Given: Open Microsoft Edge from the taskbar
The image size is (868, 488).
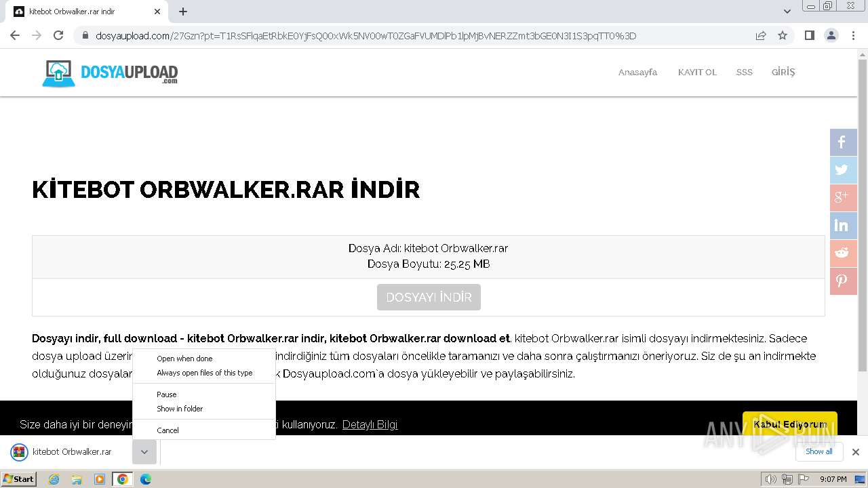Looking at the screenshot, I should pos(145,479).
